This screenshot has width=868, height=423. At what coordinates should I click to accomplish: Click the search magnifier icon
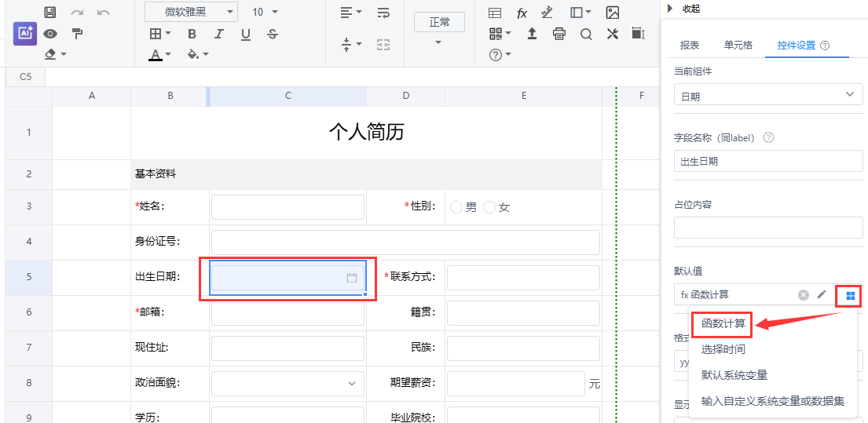tap(586, 34)
